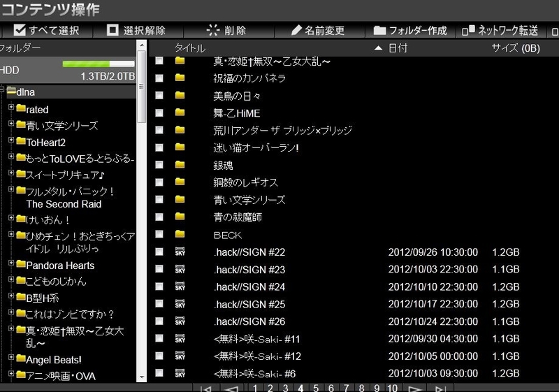Click date 2012/10/17 22:30:00
Screen dimensions: 559x392
point(433,304)
